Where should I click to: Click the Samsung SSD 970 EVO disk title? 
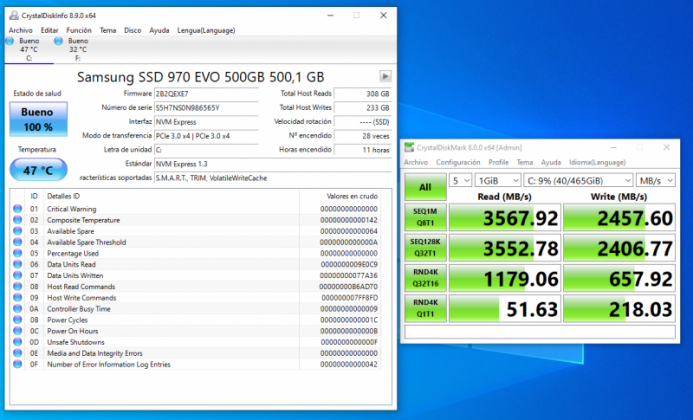[x=201, y=77]
